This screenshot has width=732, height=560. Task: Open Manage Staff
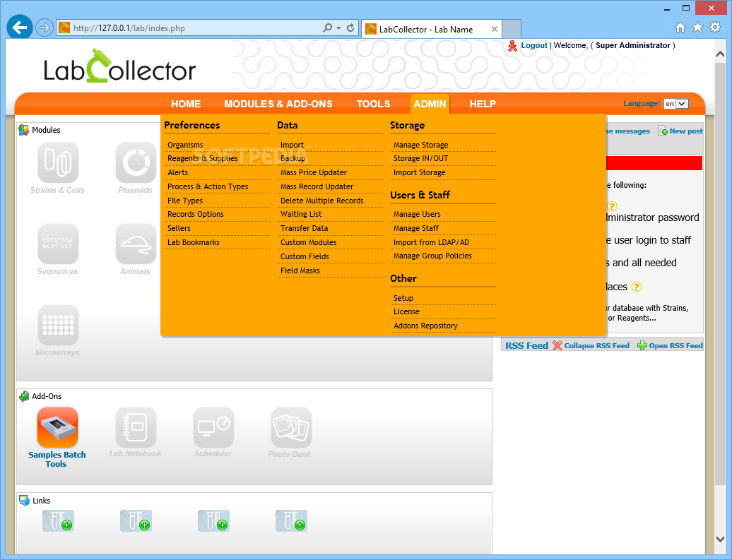(x=416, y=228)
